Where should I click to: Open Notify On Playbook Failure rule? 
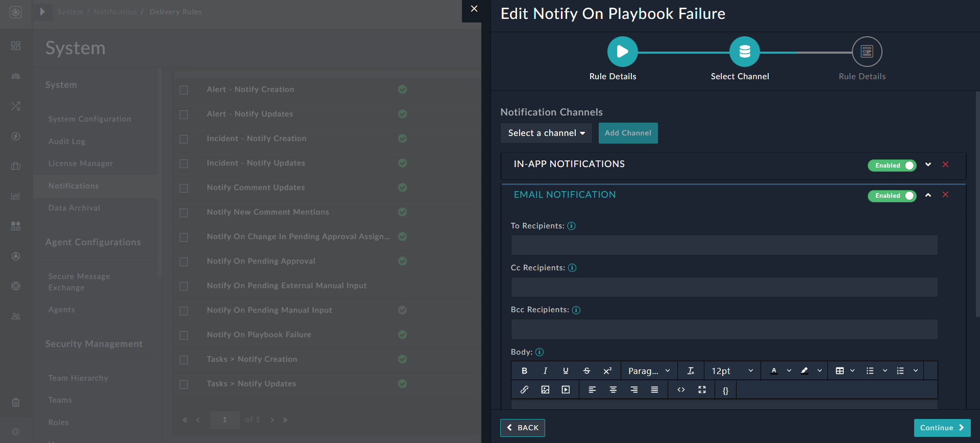pyautogui.click(x=259, y=335)
